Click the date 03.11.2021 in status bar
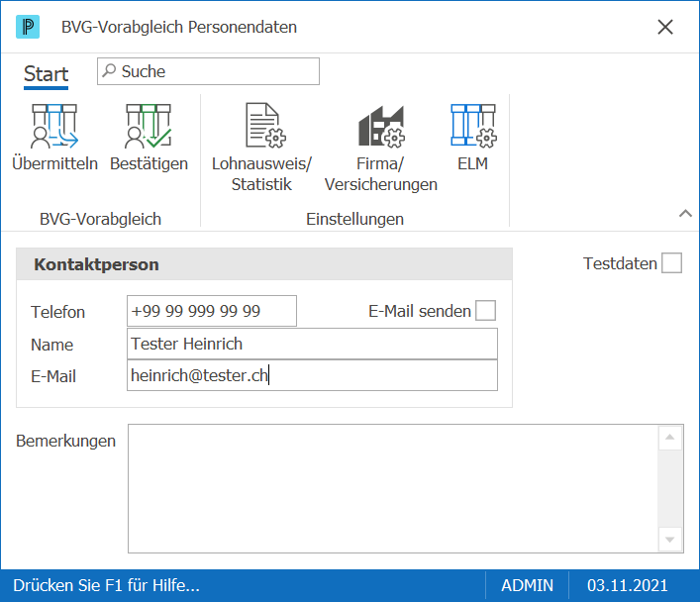 tap(628, 585)
